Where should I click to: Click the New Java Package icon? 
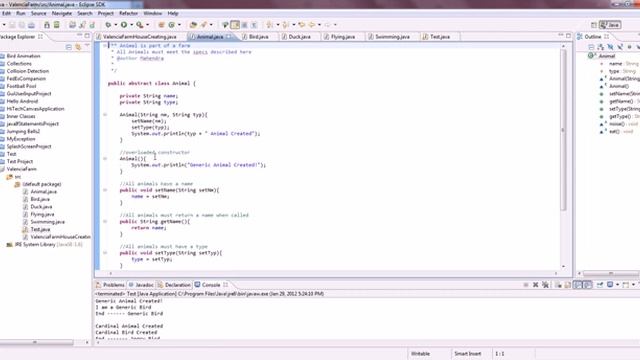tap(161, 25)
